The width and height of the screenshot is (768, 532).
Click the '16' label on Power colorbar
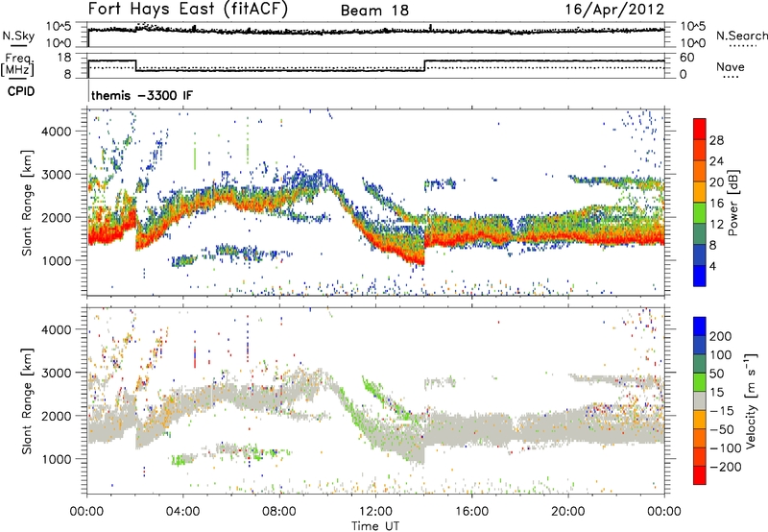[716, 204]
